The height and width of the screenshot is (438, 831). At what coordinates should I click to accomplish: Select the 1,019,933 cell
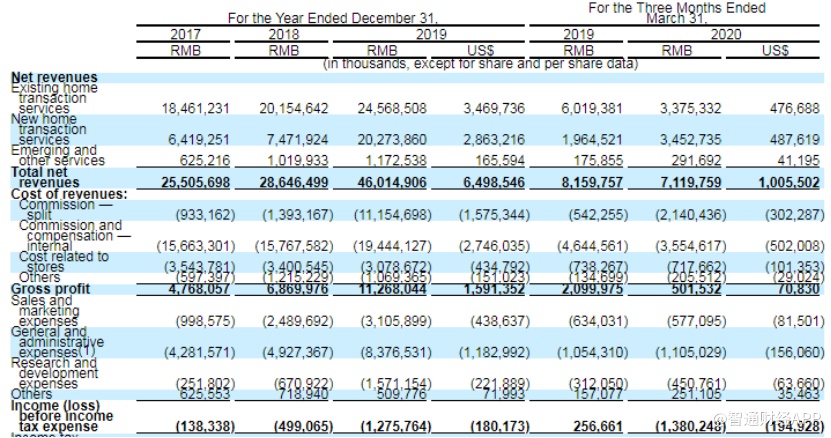(x=297, y=161)
